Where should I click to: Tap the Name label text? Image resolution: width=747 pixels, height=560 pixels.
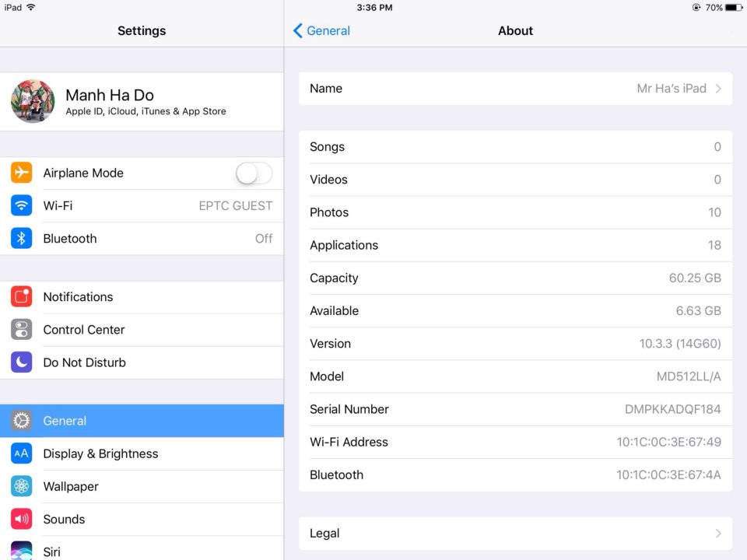326,89
